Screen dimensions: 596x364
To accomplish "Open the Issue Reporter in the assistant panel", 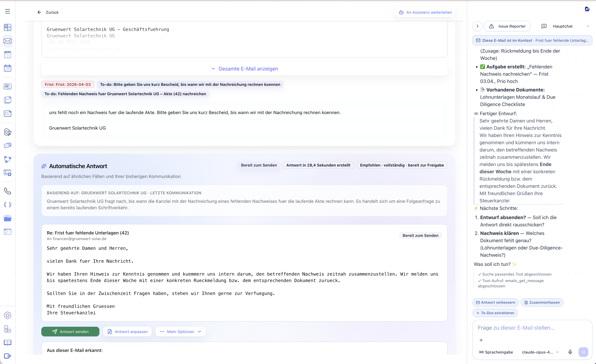I will tap(507, 26).
